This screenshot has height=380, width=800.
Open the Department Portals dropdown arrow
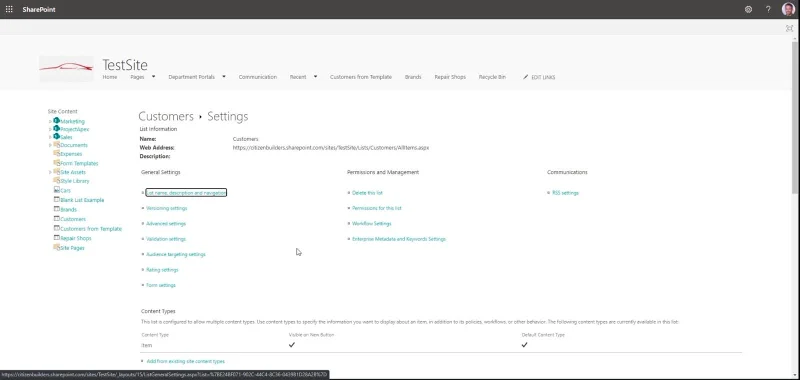point(224,77)
